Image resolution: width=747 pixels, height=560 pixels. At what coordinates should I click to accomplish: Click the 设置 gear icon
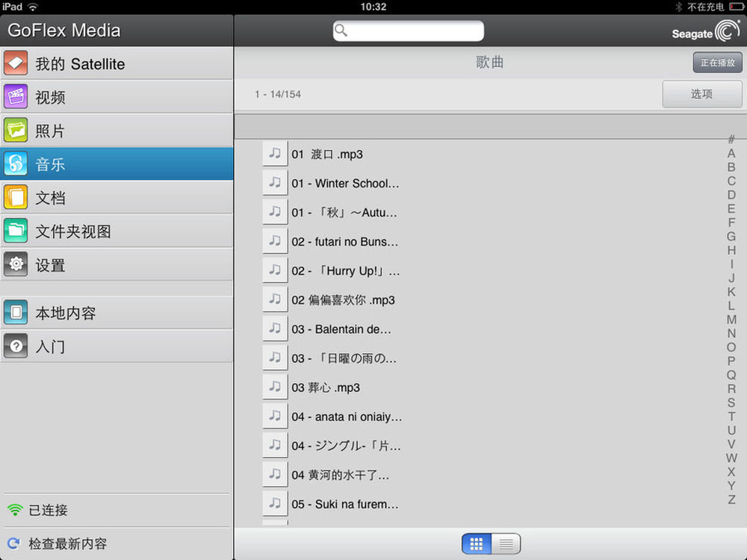(x=16, y=265)
